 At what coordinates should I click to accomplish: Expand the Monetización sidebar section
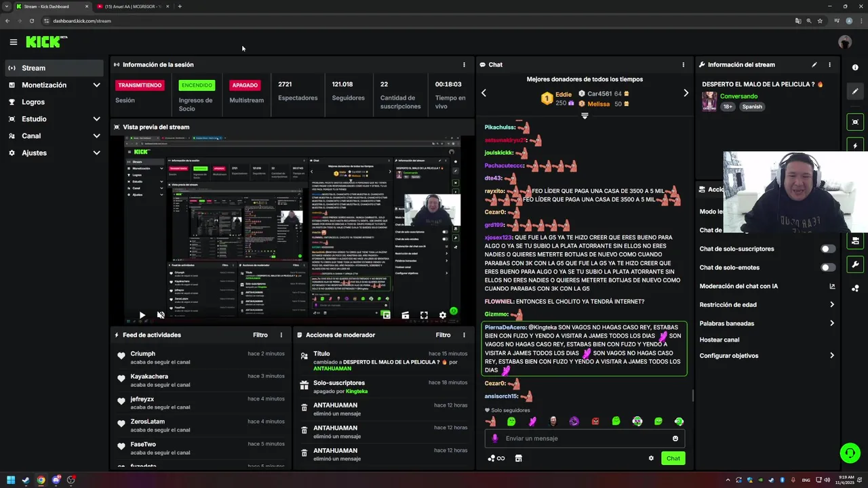coord(54,85)
